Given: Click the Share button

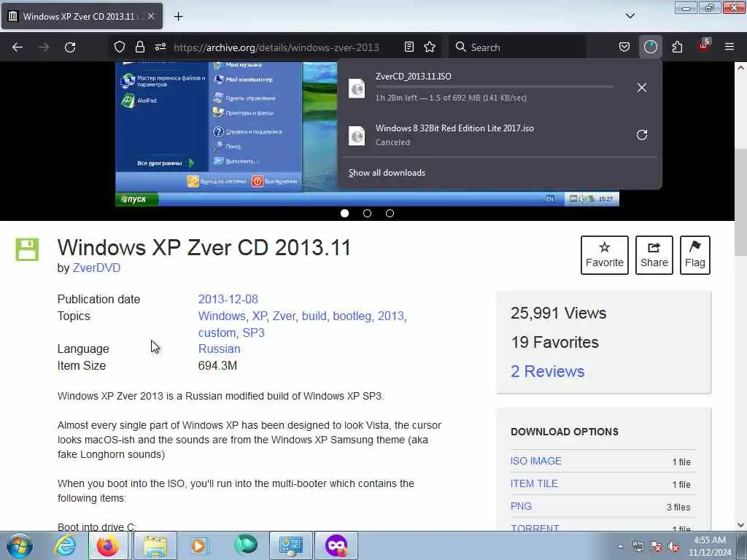Looking at the screenshot, I should (654, 255).
